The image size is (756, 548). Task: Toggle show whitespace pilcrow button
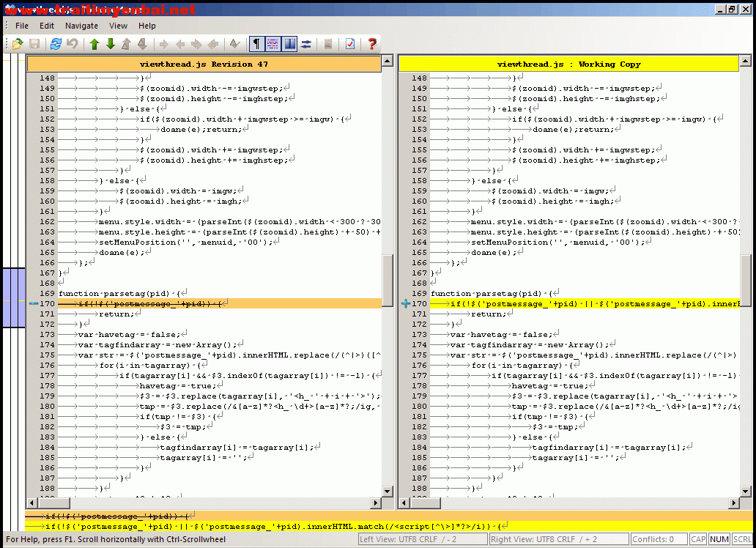tap(256, 44)
